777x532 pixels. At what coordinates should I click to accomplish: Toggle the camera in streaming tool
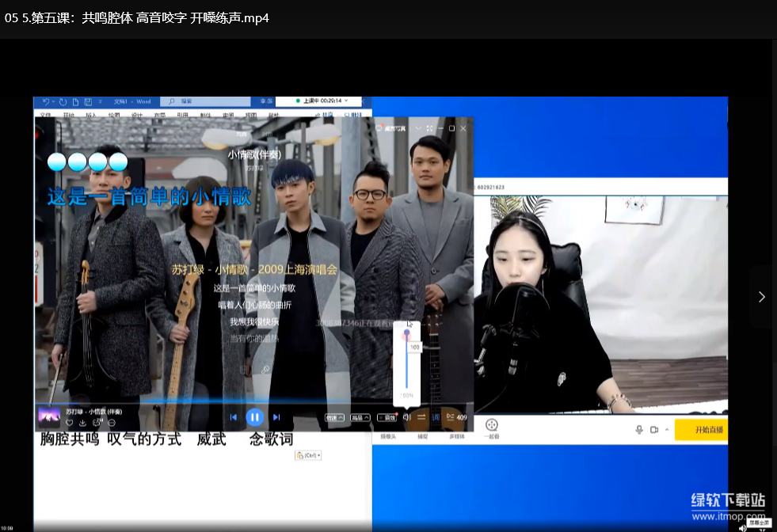[654, 429]
